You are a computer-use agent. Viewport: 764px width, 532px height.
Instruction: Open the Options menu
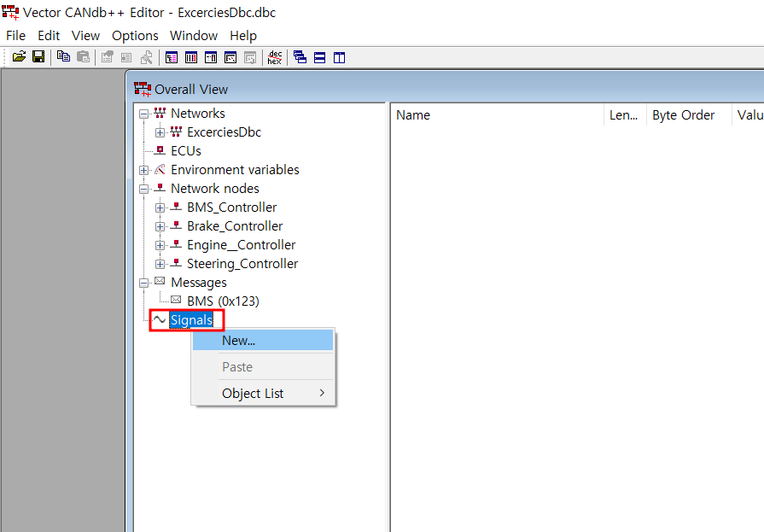point(135,36)
